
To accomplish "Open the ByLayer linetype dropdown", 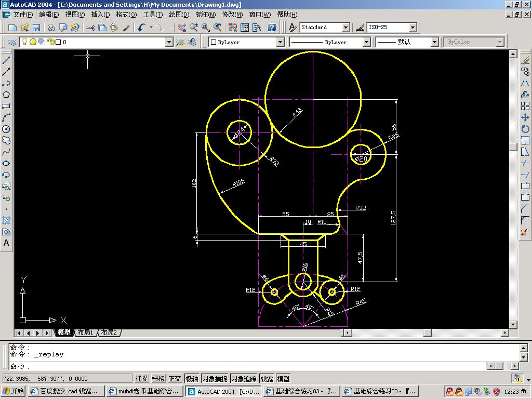I will click(366, 42).
